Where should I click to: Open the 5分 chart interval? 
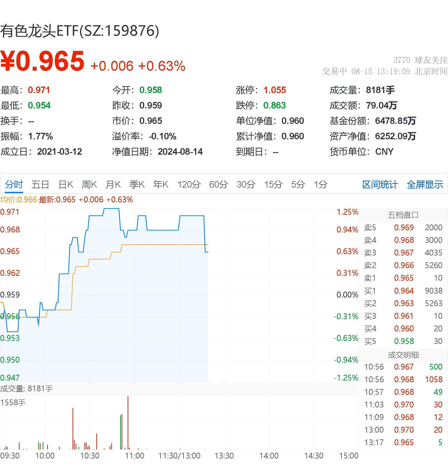coord(298,184)
